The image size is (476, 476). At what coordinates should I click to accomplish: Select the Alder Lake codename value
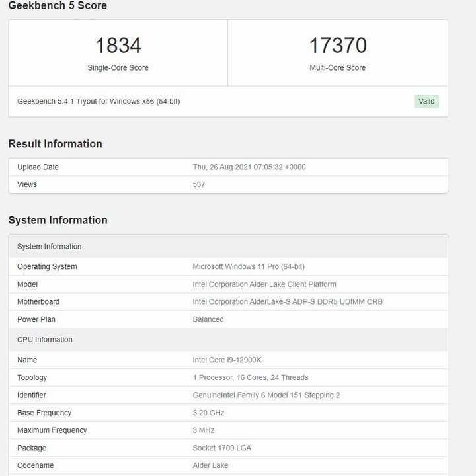click(x=210, y=465)
